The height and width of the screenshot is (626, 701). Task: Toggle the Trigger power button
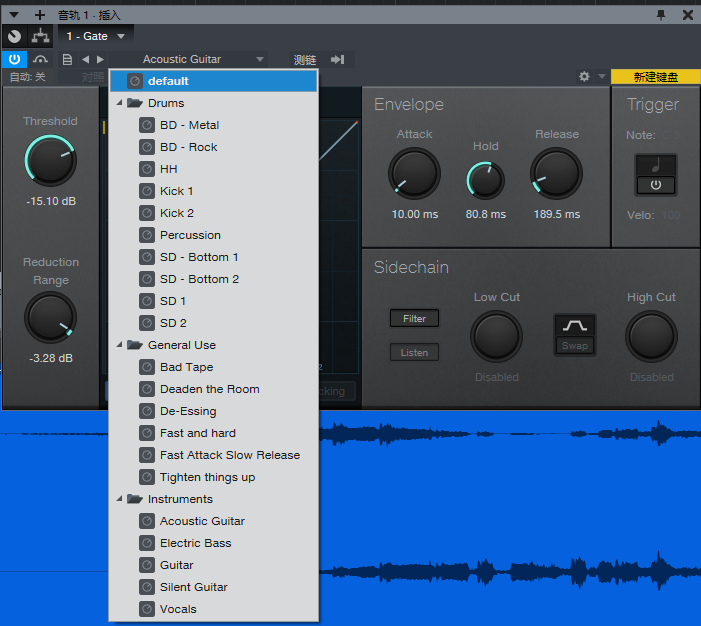click(x=656, y=185)
